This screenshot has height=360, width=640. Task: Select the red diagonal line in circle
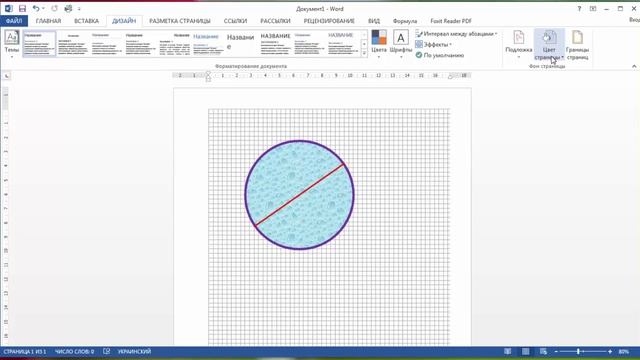(x=300, y=195)
